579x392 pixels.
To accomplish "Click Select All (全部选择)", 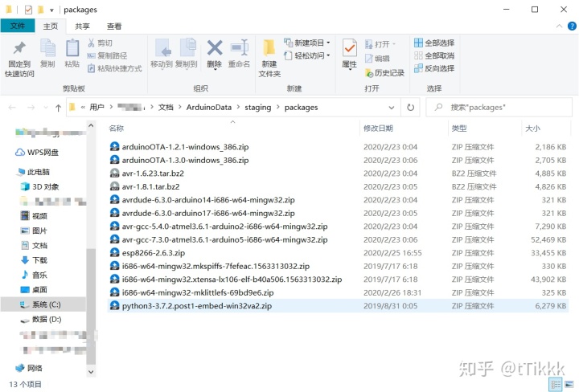I will [x=434, y=43].
